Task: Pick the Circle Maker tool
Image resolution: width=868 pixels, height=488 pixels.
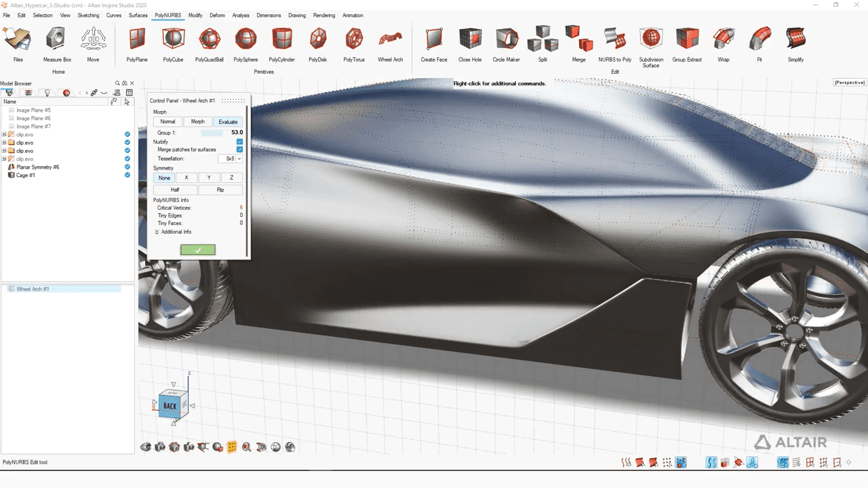Action: point(507,45)
